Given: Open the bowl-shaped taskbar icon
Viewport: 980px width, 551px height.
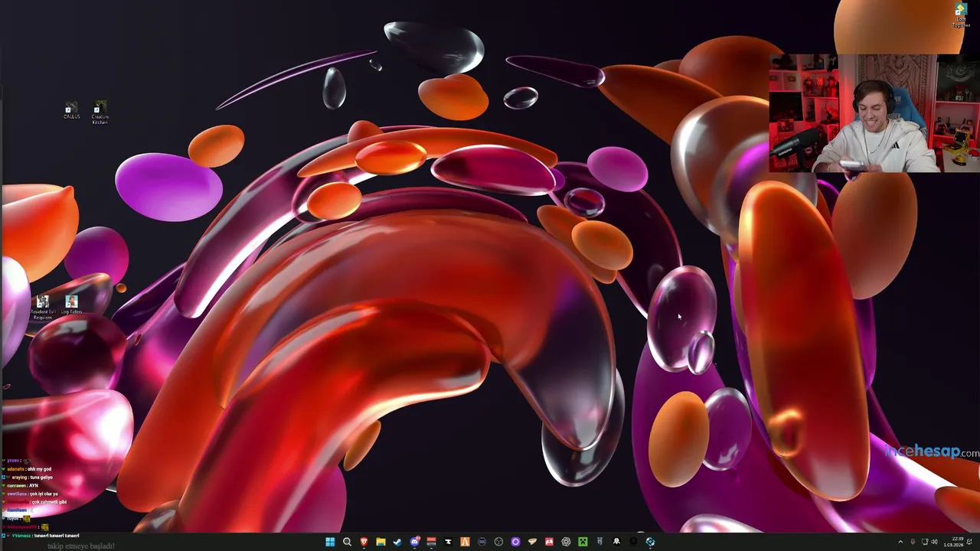Looking at the screenshot, I should click(532, 542).
